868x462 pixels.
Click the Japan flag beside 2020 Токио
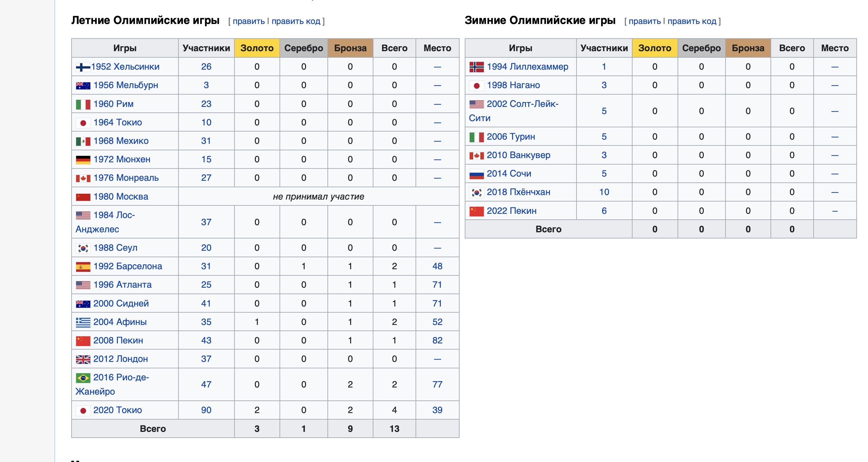coord(83,410)
